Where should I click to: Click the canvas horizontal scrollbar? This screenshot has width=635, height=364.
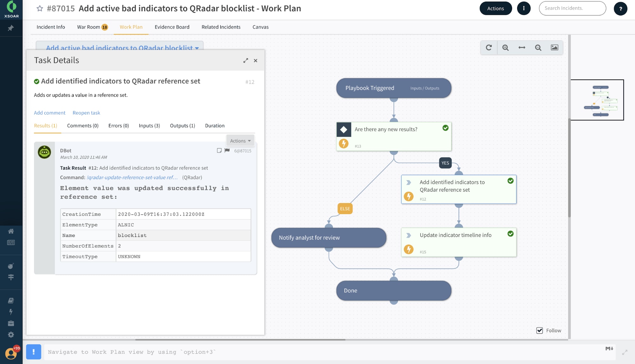coord(240,340)
